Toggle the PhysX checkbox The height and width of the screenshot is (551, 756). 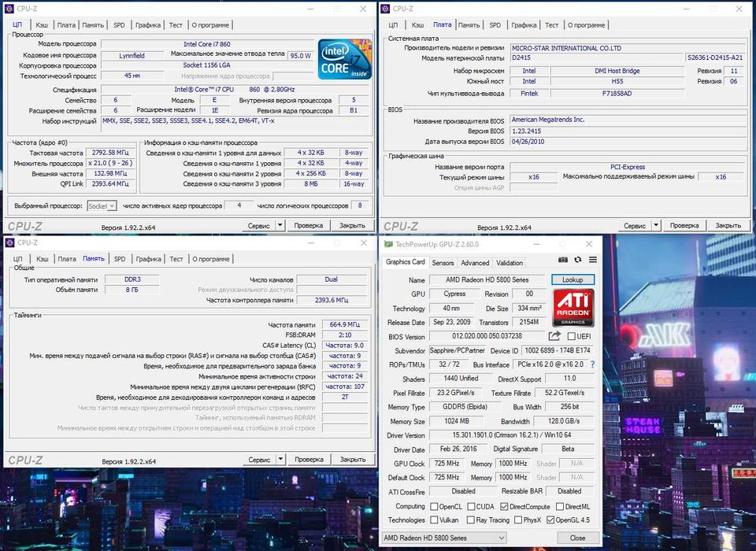[x=518, y=520]
